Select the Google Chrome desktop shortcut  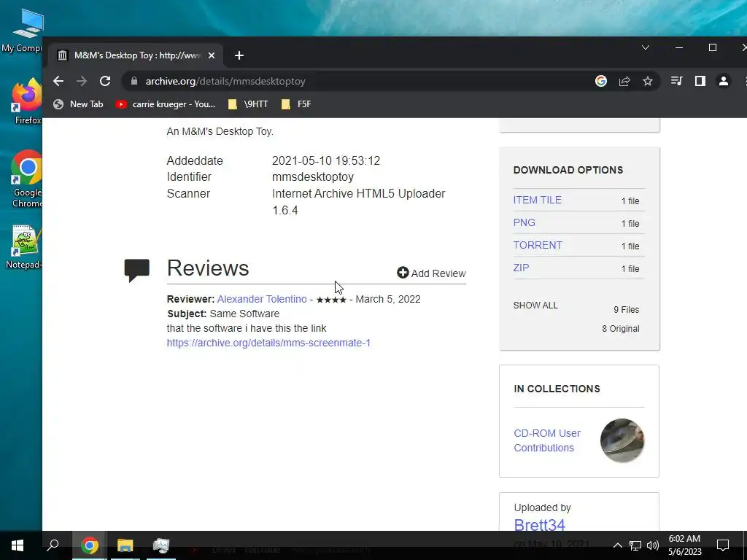coord(26,179)
